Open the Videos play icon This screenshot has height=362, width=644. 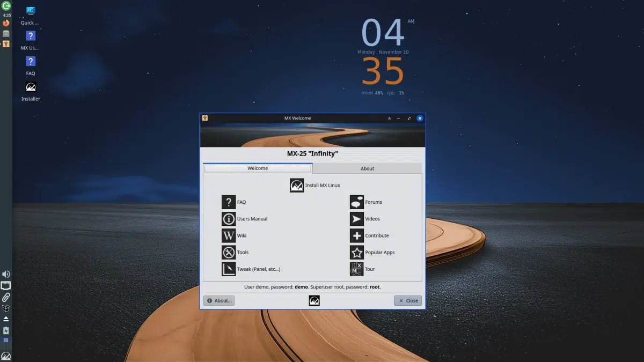coord(357,219)
